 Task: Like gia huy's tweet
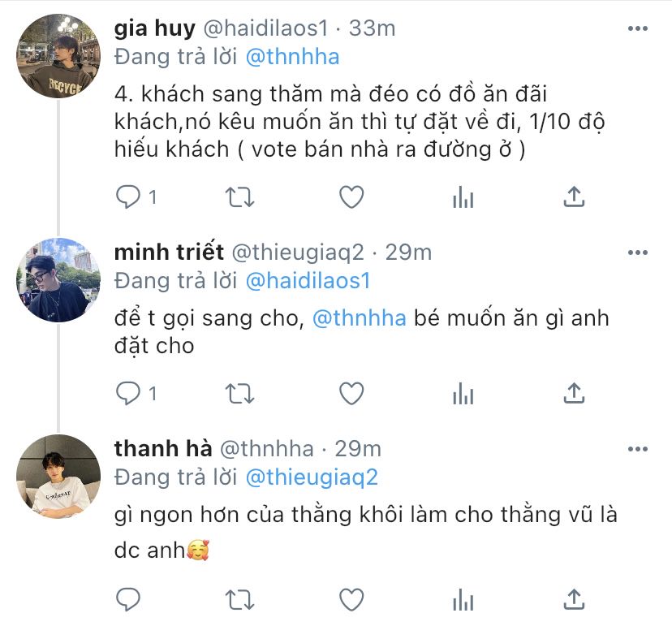[351, 196]
